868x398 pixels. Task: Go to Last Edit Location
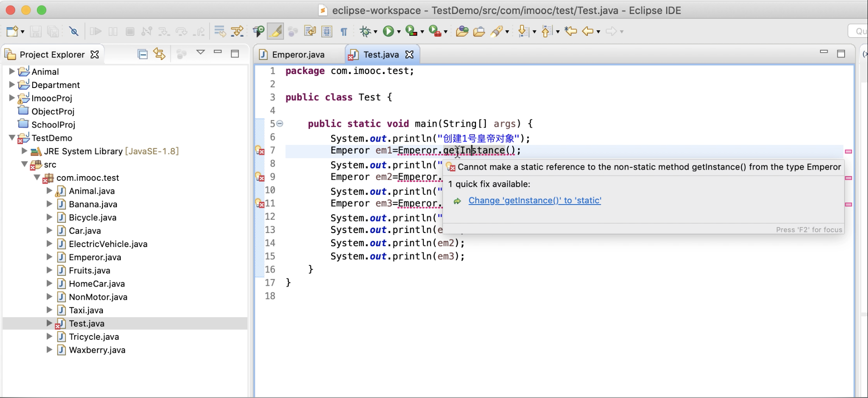[570, 31]
